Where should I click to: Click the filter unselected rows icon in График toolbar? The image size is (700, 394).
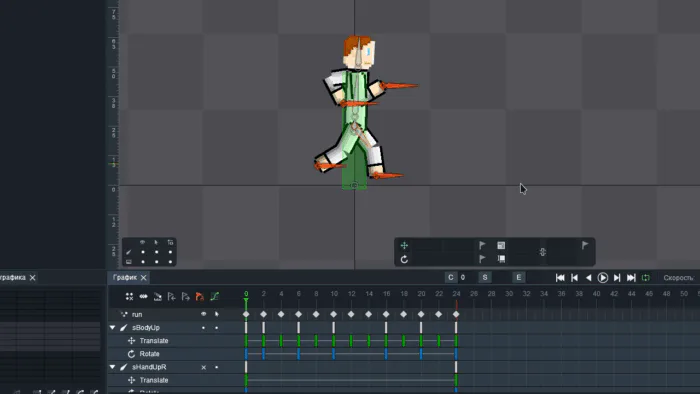[x=129, y=296]
